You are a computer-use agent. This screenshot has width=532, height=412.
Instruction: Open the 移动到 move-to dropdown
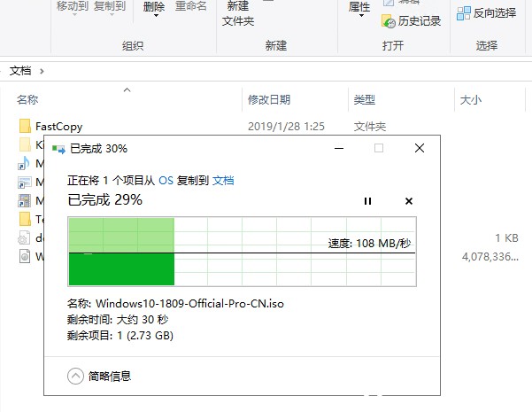click(73, 6)
